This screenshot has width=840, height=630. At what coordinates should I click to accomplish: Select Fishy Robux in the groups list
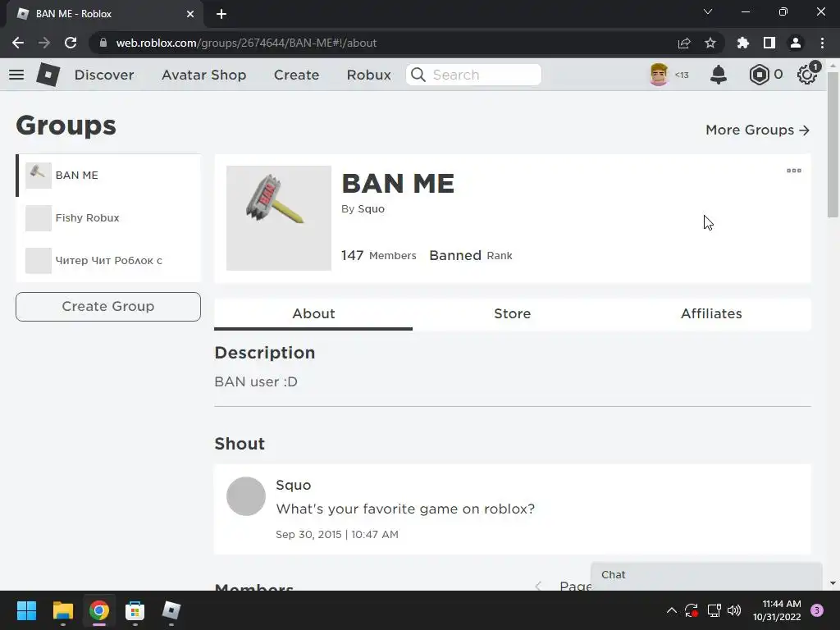click(109, 218)
